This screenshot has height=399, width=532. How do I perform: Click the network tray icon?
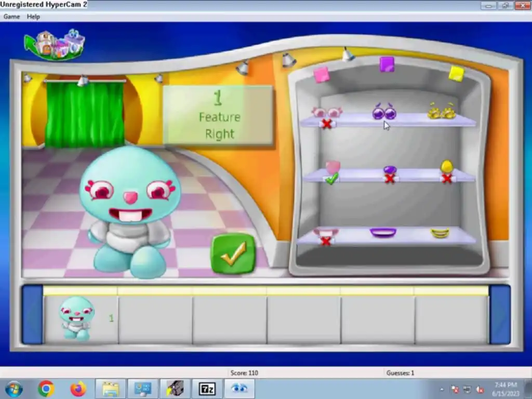(x=467, y=390)
